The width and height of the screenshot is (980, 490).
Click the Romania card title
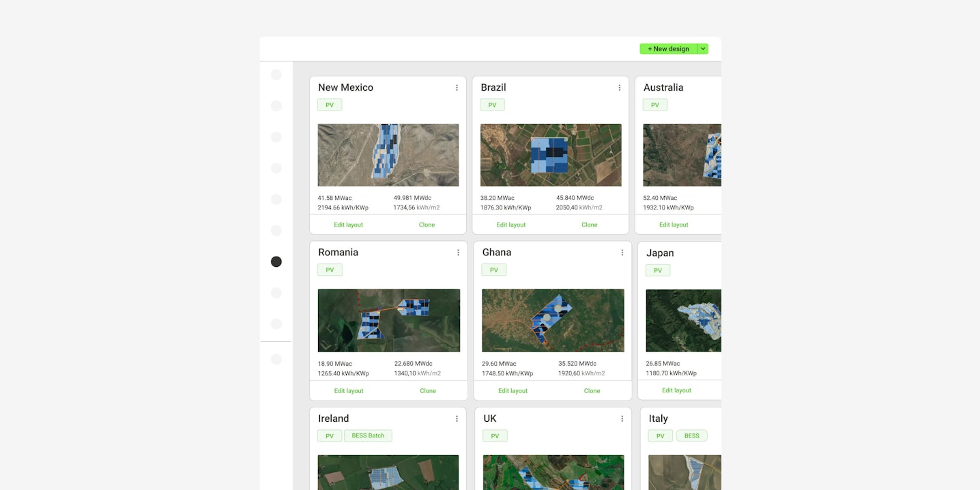coord(338,253)
